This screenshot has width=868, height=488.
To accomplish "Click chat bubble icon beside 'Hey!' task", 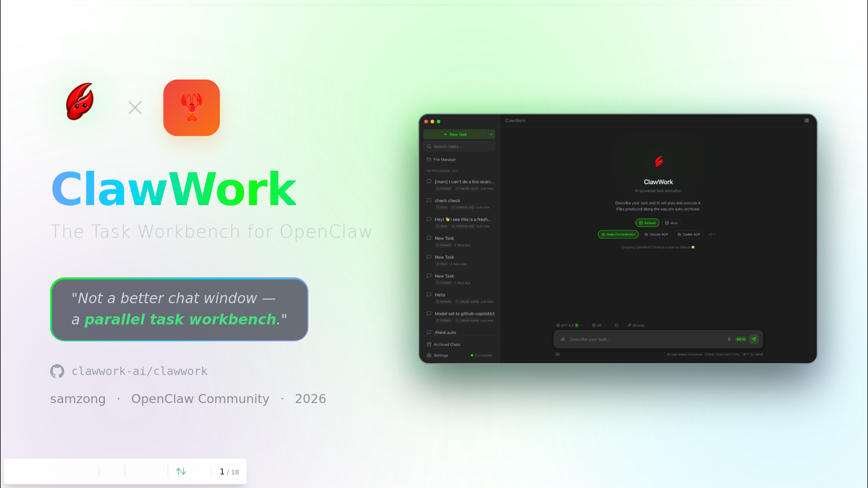I will point(429,219).
